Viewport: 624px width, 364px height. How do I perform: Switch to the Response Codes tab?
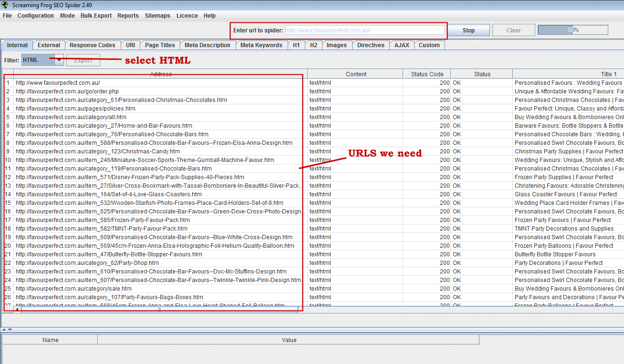(93, 45)
